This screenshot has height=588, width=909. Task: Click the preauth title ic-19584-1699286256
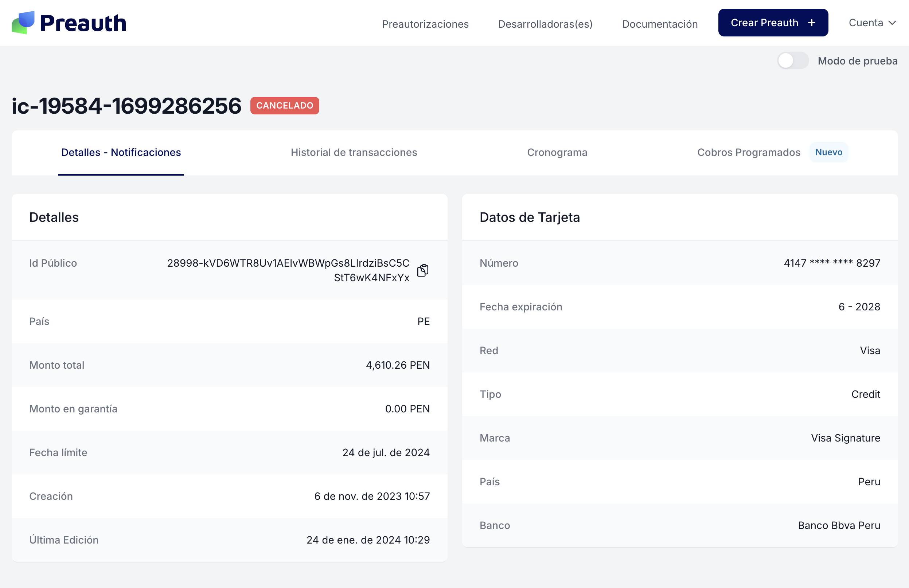point(126,106)
